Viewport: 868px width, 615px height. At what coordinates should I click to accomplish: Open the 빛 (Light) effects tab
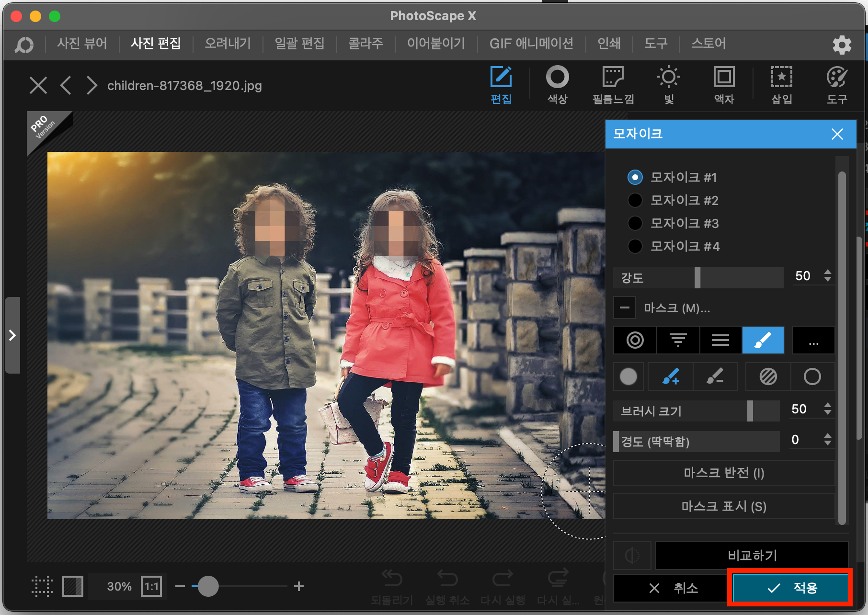tap(669, 86)
